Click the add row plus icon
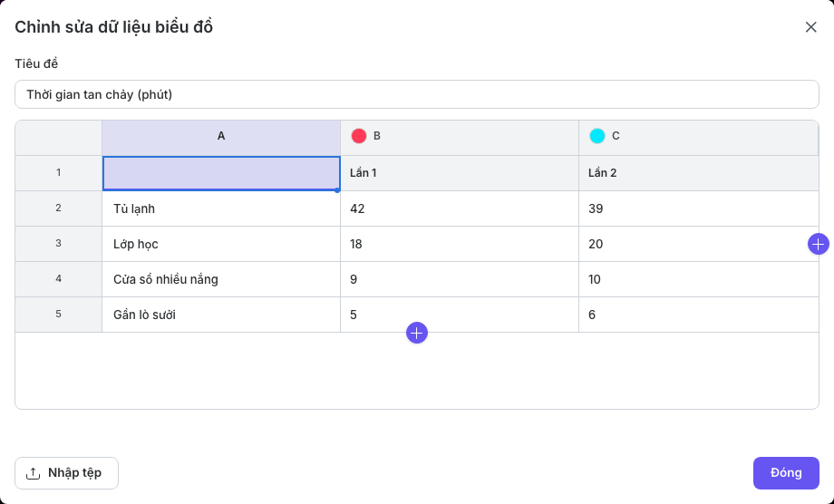834x504 pixels. (x=417, y=333)
